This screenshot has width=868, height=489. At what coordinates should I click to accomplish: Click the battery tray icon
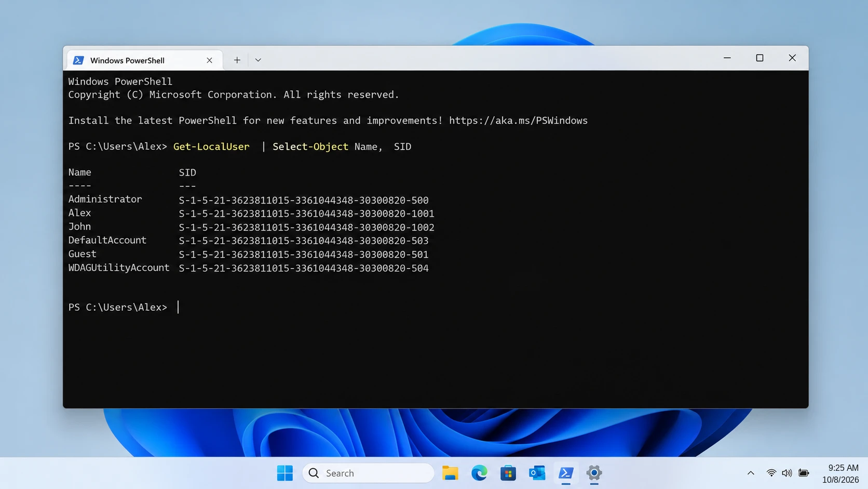[x=804, y=473]
